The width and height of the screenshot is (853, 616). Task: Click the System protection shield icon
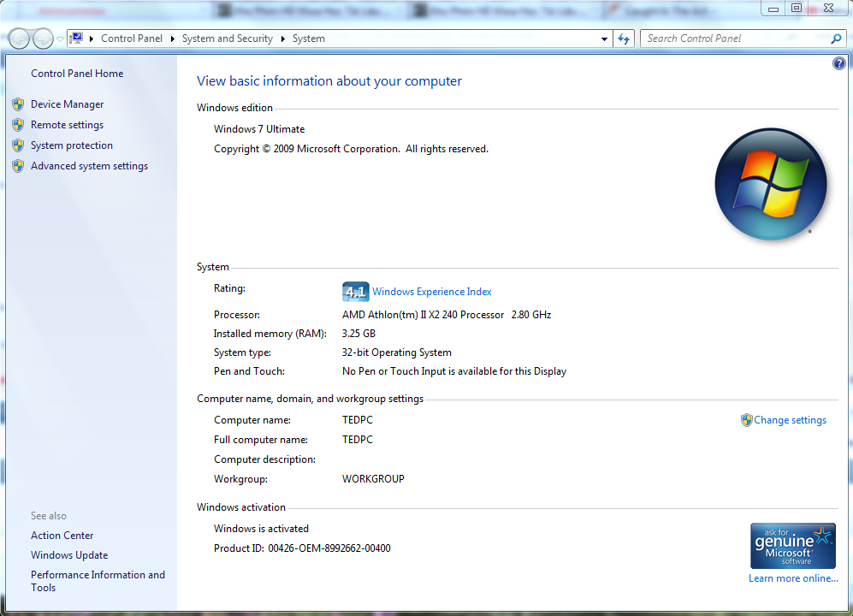pyautogui.click(x=18, y=145)
